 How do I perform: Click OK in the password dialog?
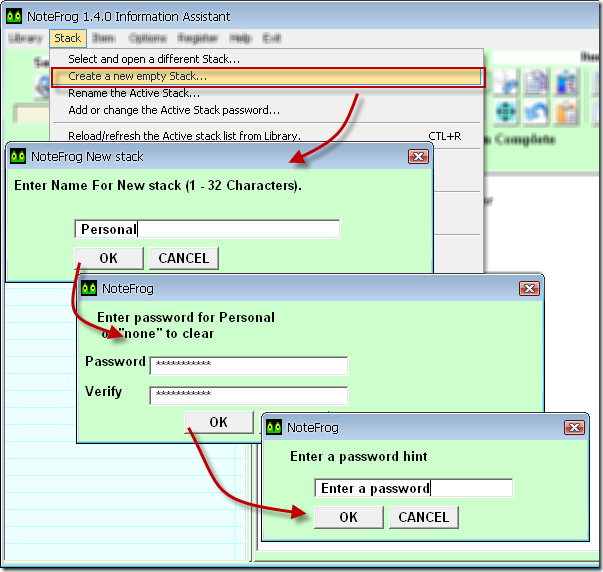tap(219, 422)
